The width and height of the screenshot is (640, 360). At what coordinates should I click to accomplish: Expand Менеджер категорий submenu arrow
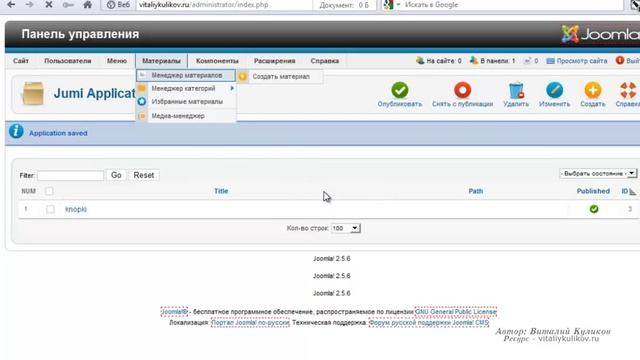point(232,88)
